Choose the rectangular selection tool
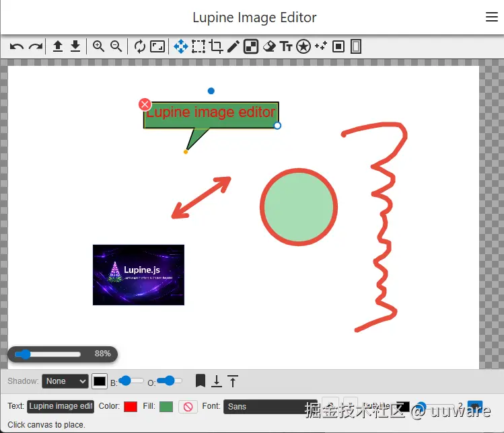The height and width of the screenshot is (433, 504). coord(199,46)
